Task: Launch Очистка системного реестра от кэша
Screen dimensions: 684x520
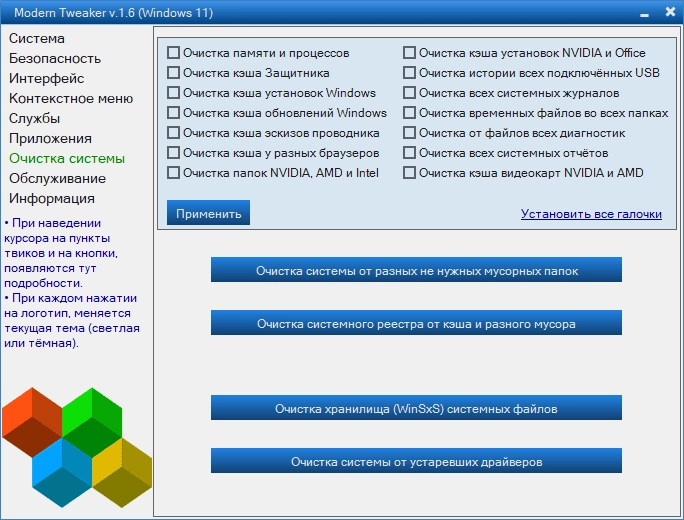Action: coord(416,323)
